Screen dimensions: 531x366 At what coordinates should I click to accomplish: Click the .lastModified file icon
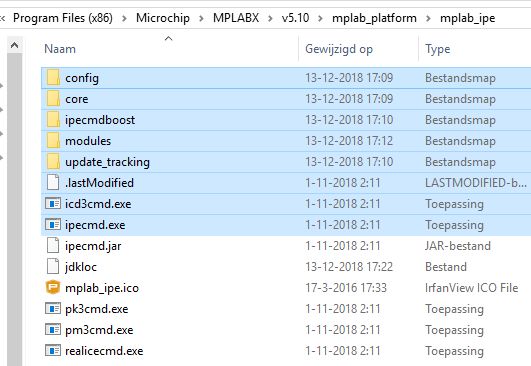point(53,182)
